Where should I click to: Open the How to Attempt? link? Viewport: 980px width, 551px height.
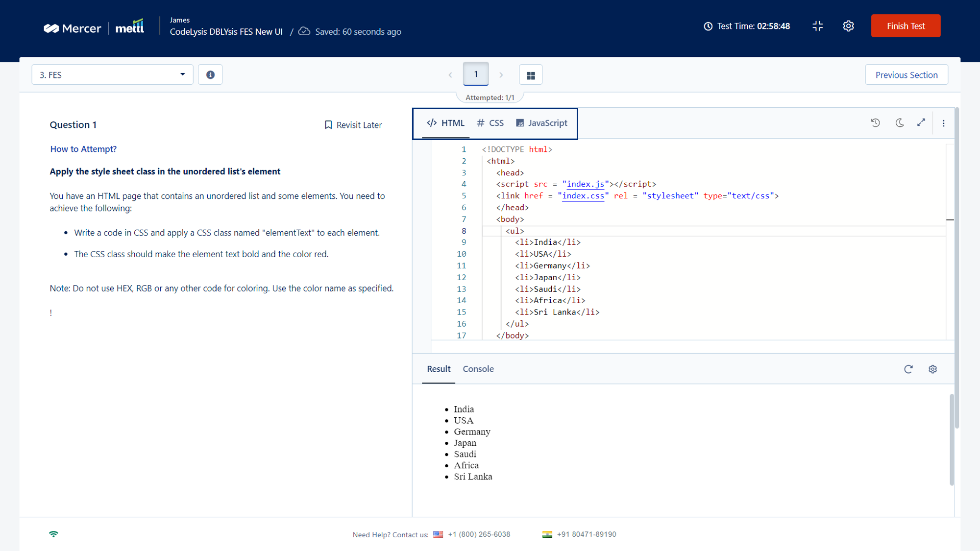click(83, 149)
